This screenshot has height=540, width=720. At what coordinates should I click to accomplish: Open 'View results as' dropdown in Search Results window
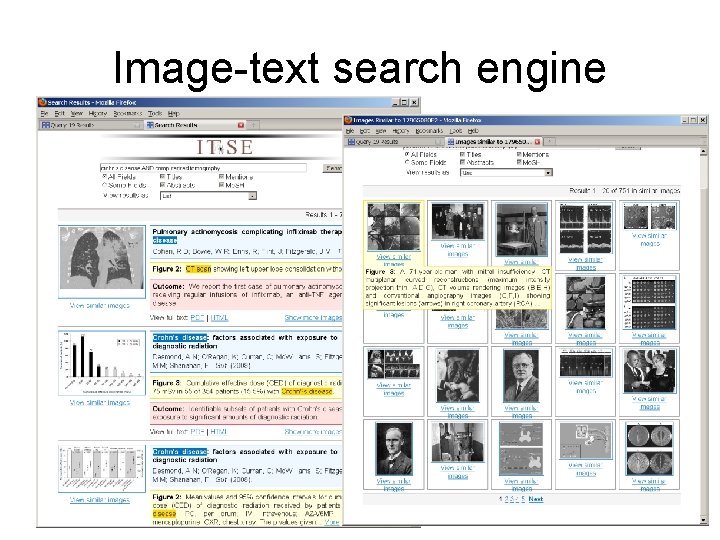[x=208, y=196]
